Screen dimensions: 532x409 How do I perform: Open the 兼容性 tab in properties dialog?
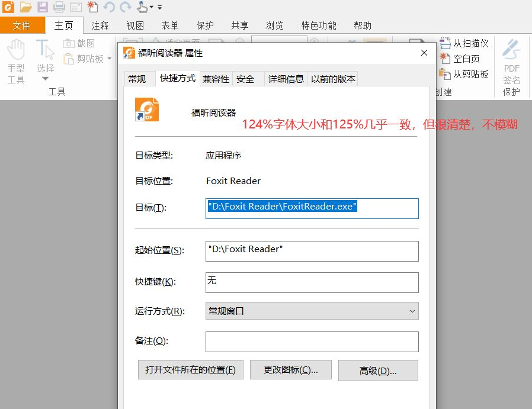(x=216, y=78)
